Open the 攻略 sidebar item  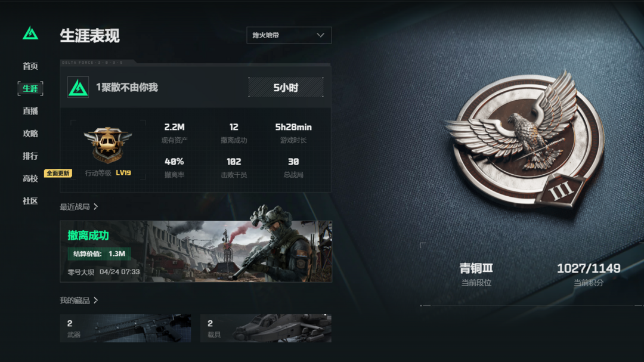(30, 134)
